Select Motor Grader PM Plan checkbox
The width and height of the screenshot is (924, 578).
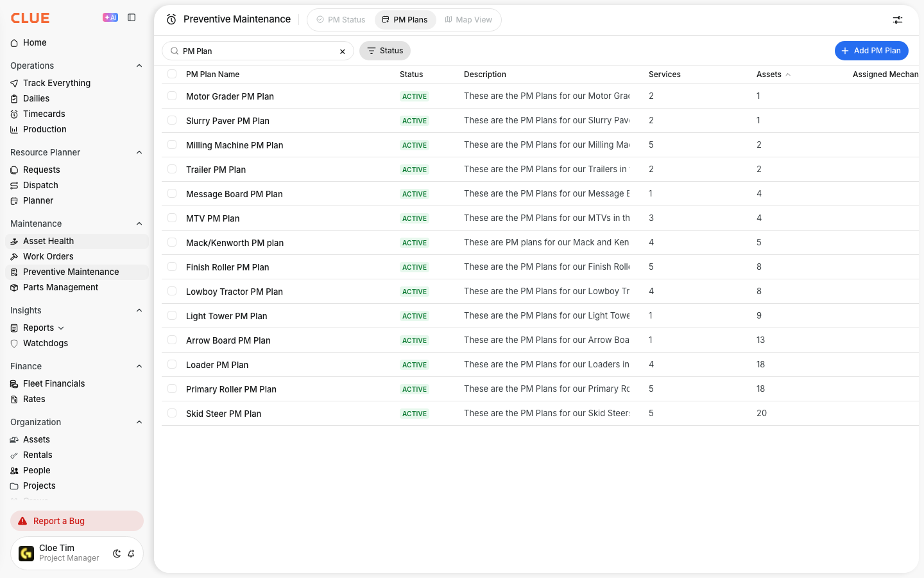(x=172, y=96)
